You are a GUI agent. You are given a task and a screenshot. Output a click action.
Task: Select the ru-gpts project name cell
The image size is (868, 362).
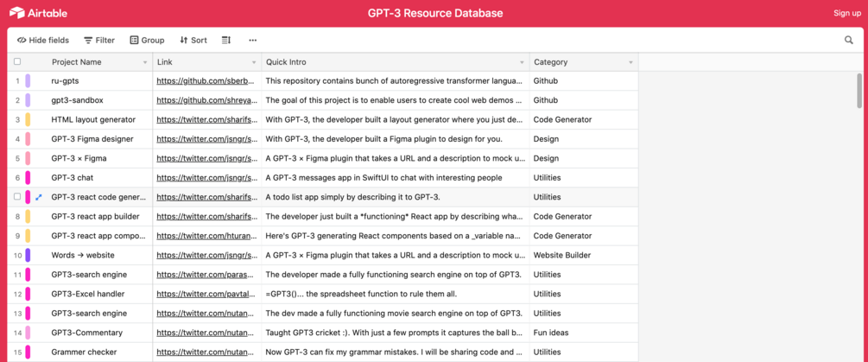click(x=98, y=81)
